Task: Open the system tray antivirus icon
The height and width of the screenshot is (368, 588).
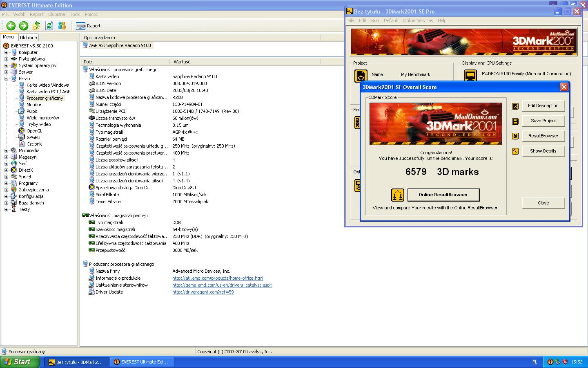Action: pos(565,362)
